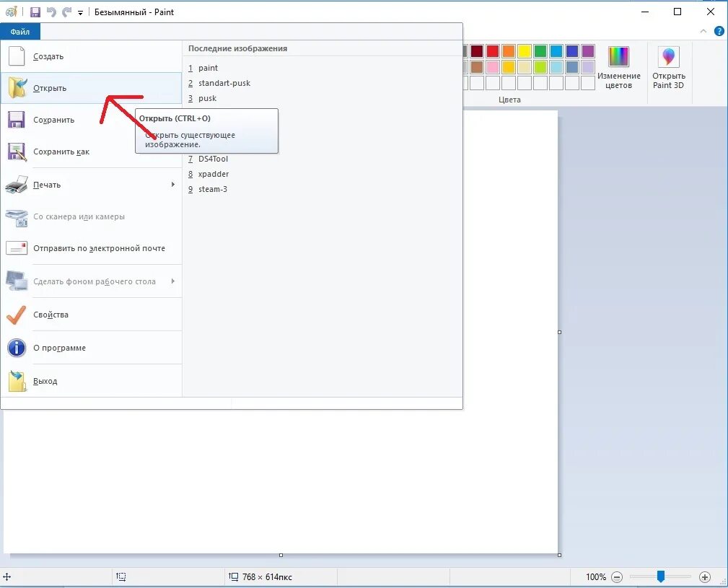This screenshot has width=728, height=588.
Task: Pick the pink color swatch
Action: (x=493, y=67)
